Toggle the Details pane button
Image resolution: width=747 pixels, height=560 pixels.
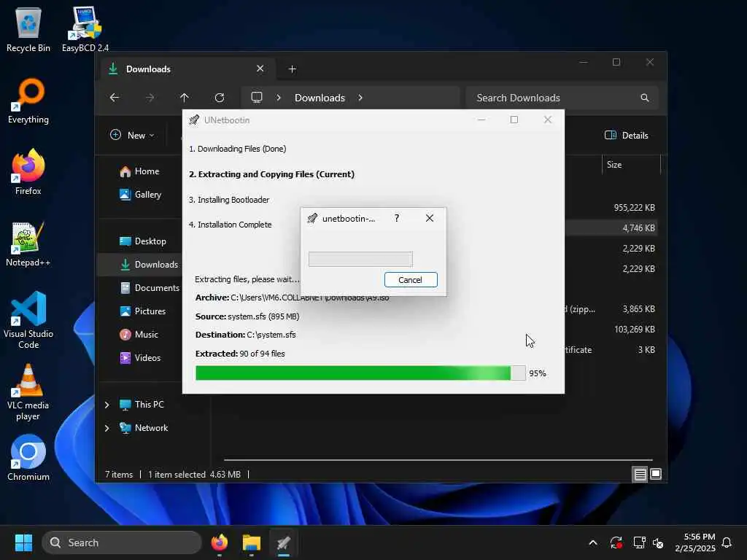627,135
